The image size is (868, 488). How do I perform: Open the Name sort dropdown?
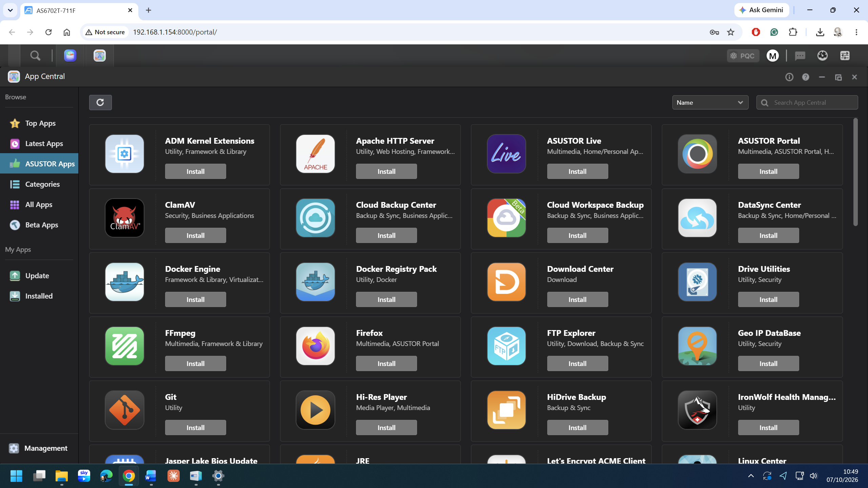710,102
